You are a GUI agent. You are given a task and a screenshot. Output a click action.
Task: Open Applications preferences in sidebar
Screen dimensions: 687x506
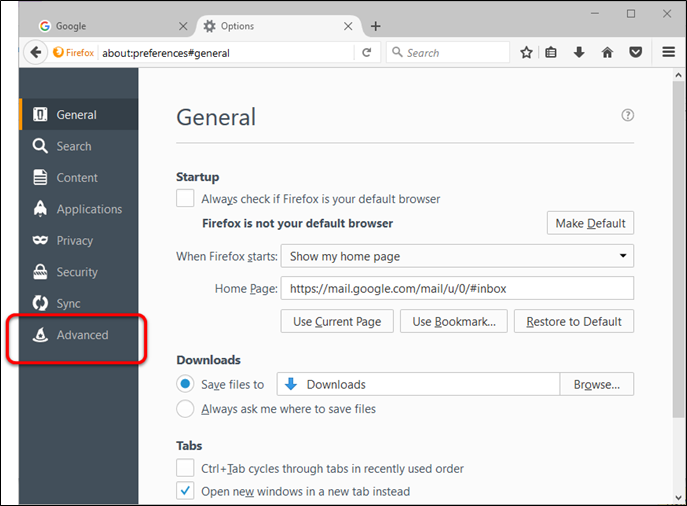point(79,209)
